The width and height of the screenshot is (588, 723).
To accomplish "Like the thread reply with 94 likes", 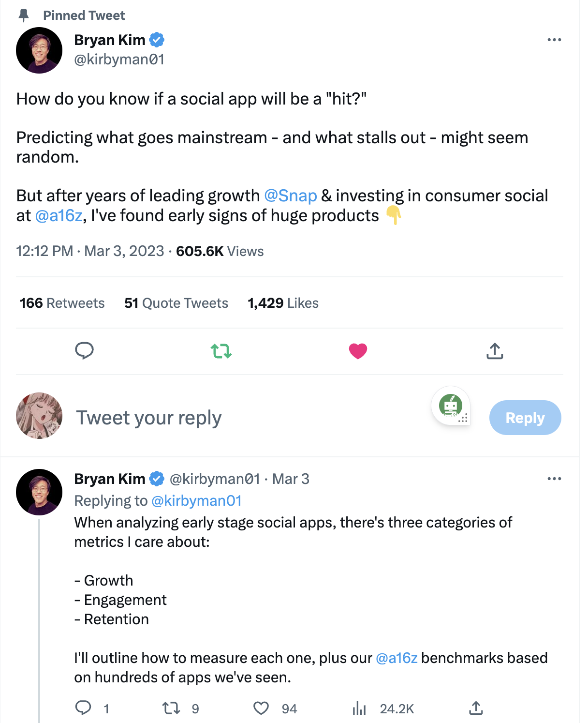I will coord(261,708).
